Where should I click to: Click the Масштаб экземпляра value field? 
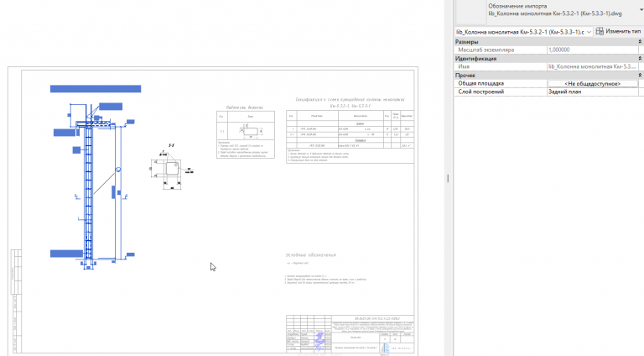coord(593,50)
